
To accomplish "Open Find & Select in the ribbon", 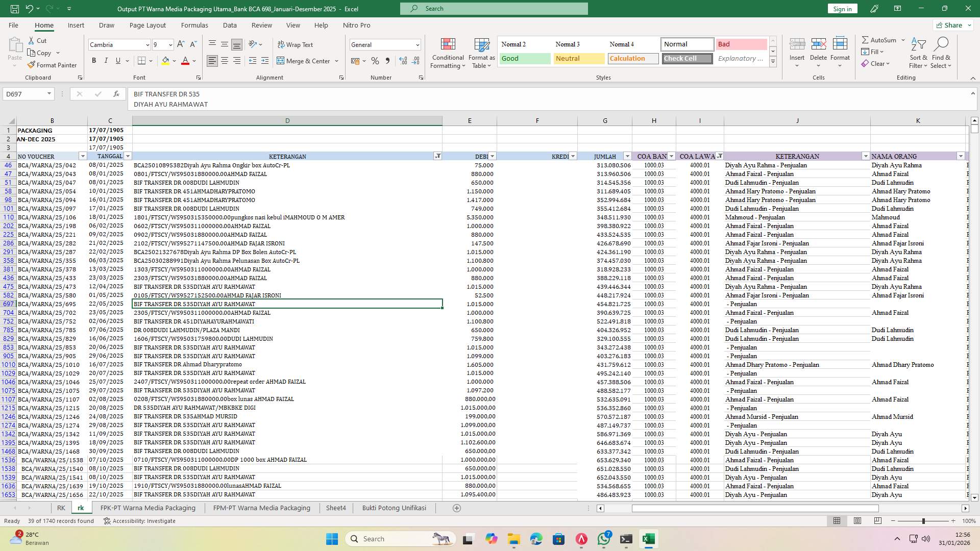I will pos(941,53).
